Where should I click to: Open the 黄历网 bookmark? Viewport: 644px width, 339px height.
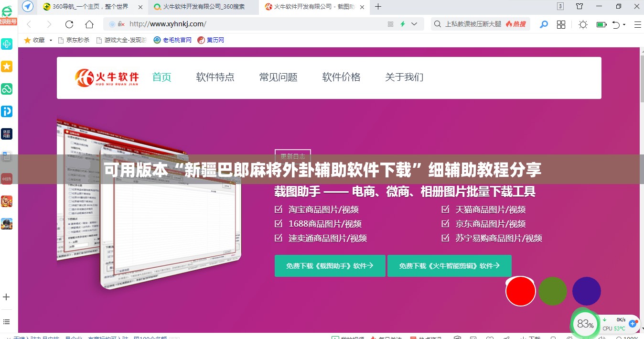[211, 40]
